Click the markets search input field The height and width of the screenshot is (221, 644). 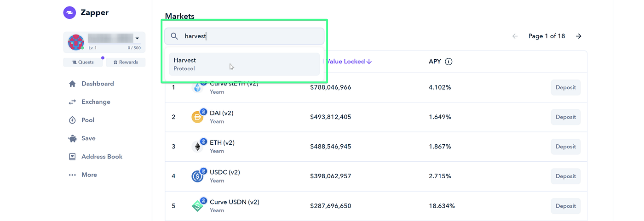pyautogui.click(x=244, y=36)
